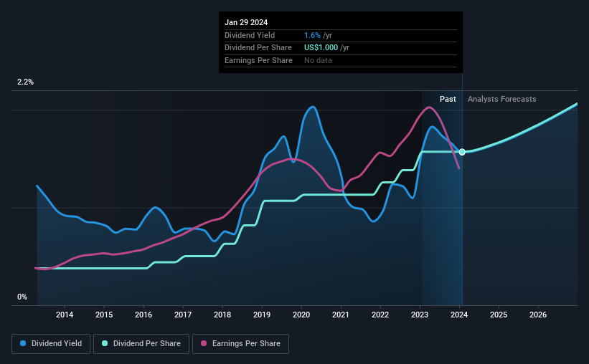Click the 2023 x-axis label
The width and height of the screenshot is (589, 364).
coord(420,315)
